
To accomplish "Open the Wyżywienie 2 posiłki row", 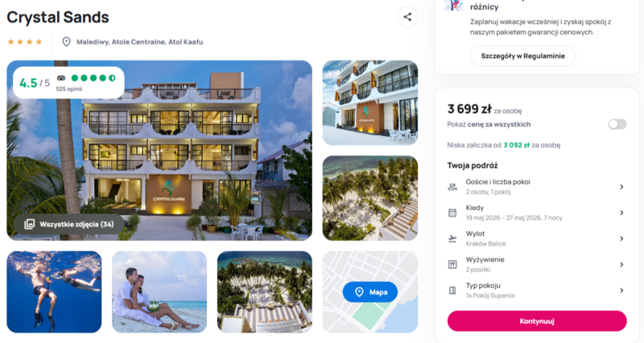I will coord(537,265).
